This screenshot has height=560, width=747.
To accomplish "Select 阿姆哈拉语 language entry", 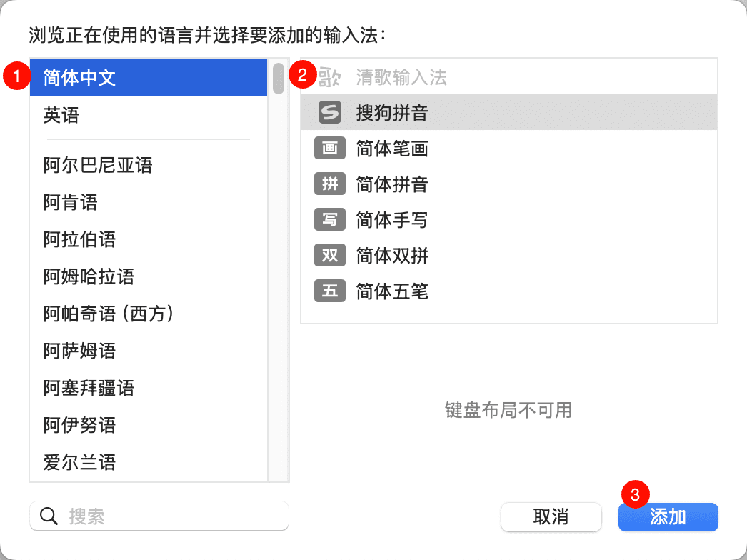I will click(89, 276).
